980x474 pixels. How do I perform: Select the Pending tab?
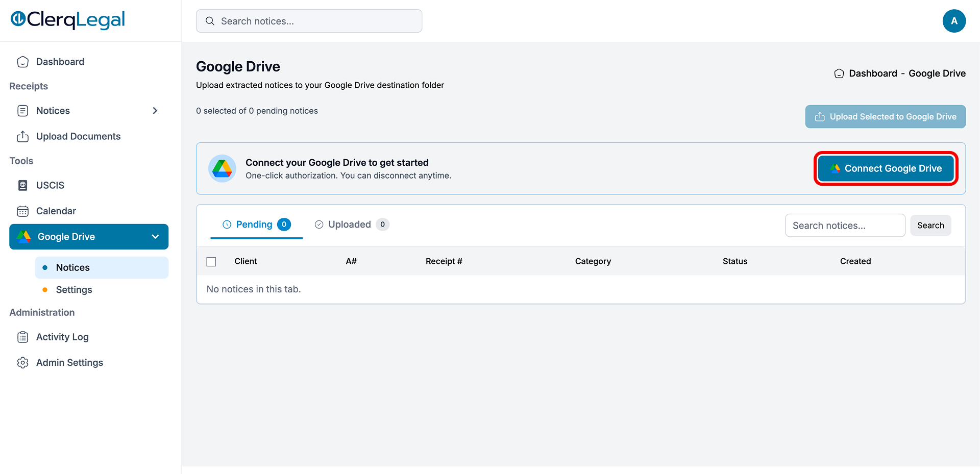[256, 224]
